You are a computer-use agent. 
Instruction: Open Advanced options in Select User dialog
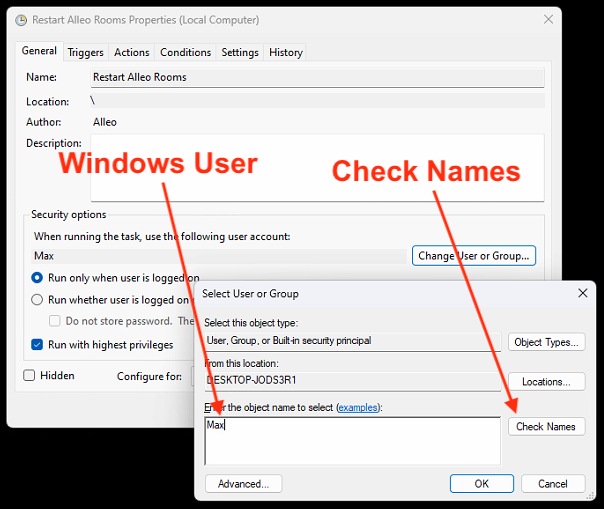pos(243,484)
